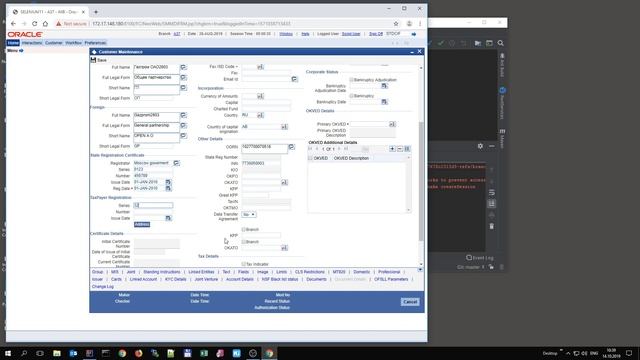Open calendar for TaxPayer Registration Issue Date

click(168, 218)
